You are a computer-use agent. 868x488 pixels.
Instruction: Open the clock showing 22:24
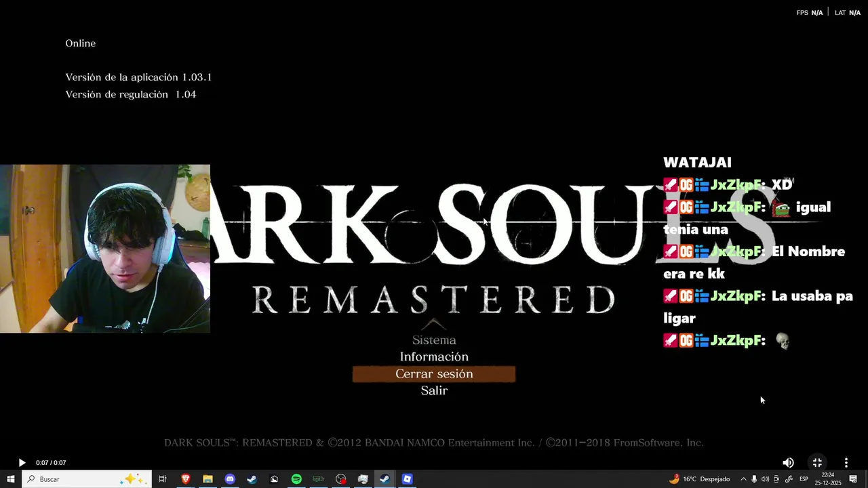[828, 479]
